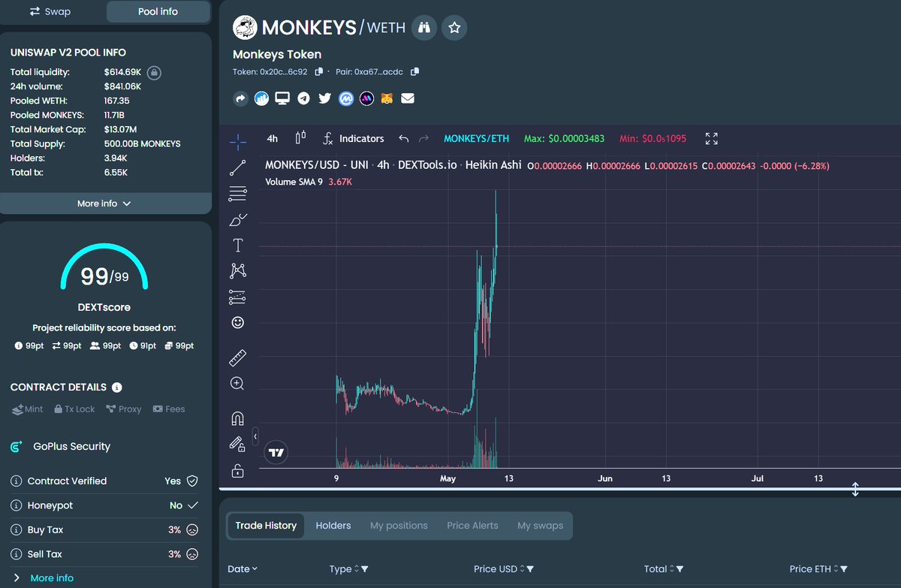Open the chart patterns tool
Viewport: 901px width, 588px height.
[237, 270]
